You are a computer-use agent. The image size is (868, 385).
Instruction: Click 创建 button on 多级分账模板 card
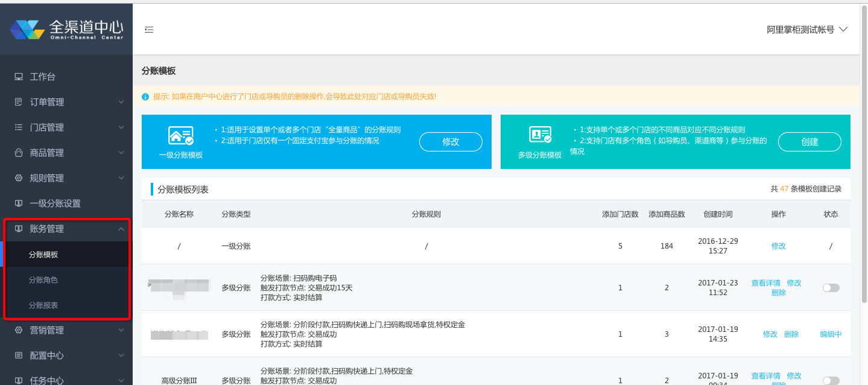tap(809, 142)
